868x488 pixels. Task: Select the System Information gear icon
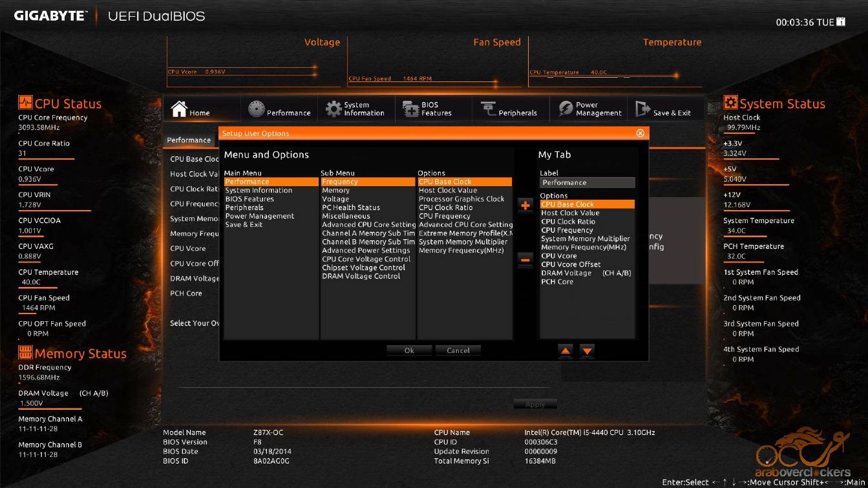tap(333, 109)
